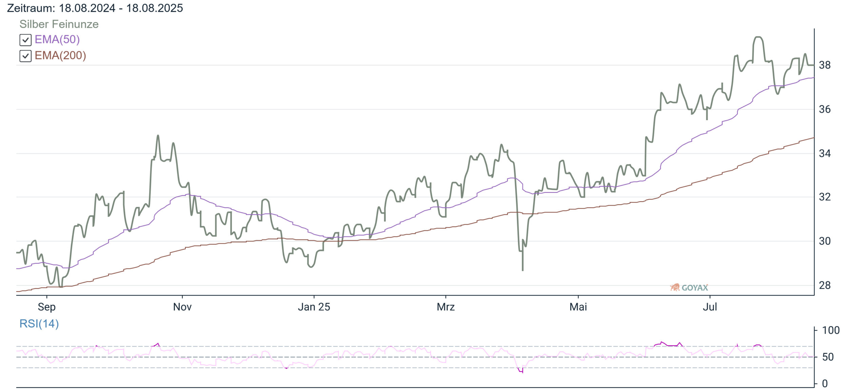Click the EMA(200) legend label
868x391 pixels.
coord(60,55)
